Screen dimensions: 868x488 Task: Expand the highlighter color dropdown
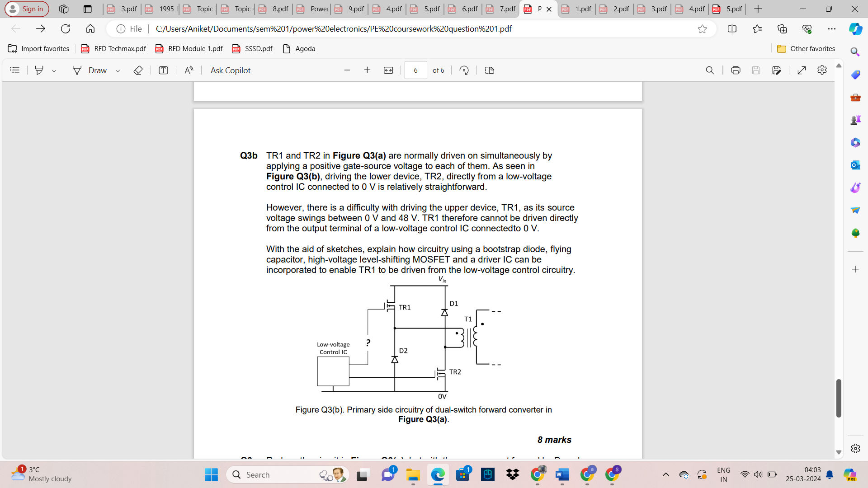pos(54,70)
